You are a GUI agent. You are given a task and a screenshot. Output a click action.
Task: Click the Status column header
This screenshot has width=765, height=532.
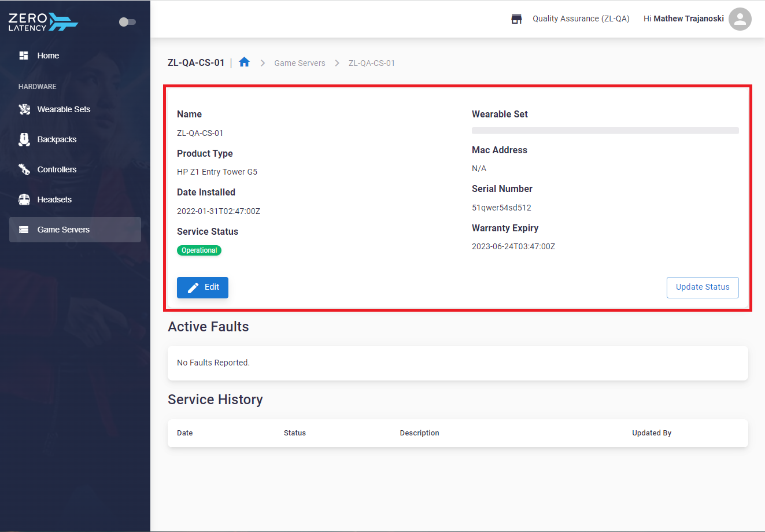pos(295,433)
